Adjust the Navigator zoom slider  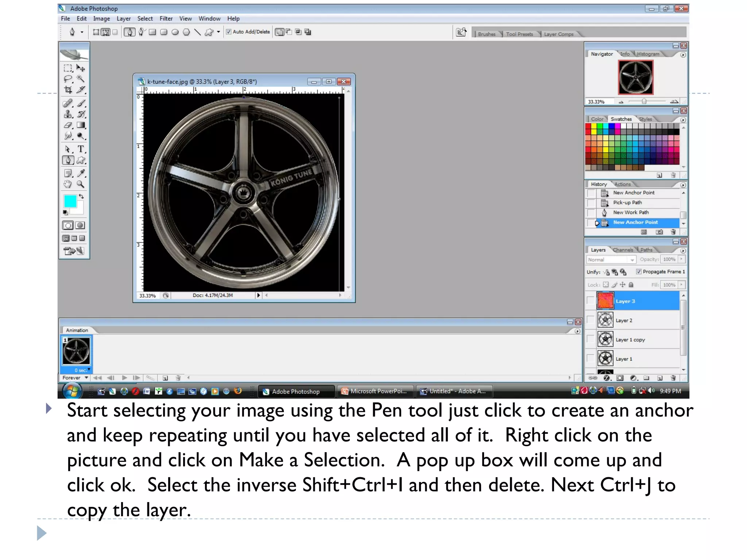coord(644,102)
